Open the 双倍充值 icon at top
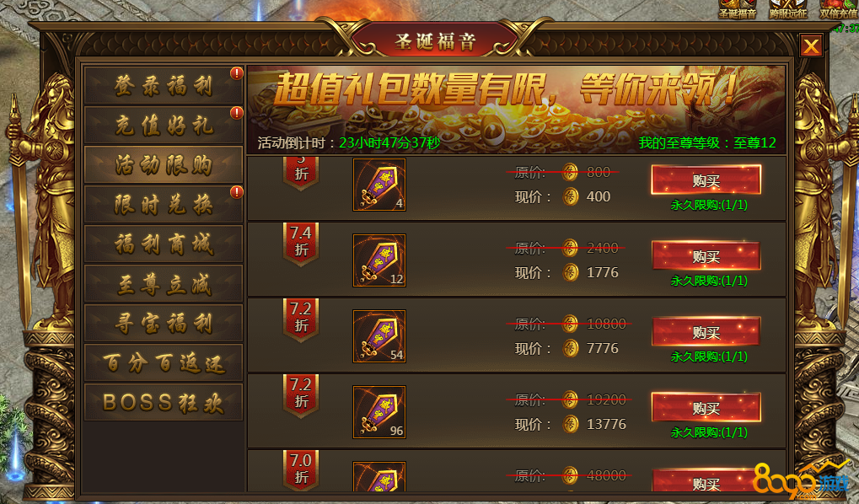The width and height of the screenshot is (859, 504). coord(838,9)
